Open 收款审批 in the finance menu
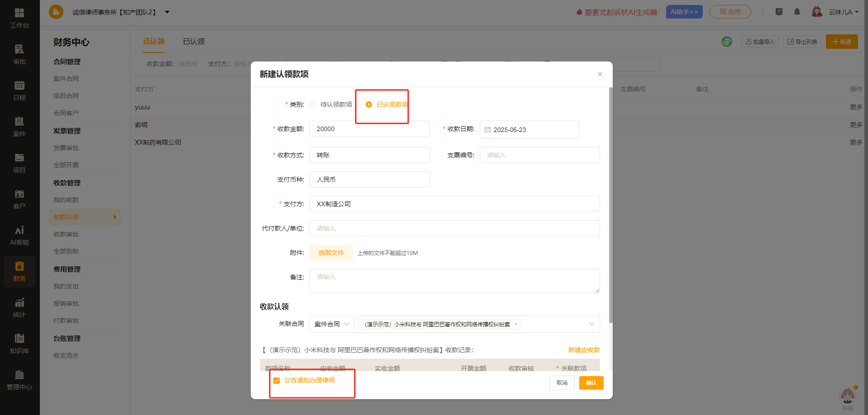Screen dimensions: 868x415 66,234
